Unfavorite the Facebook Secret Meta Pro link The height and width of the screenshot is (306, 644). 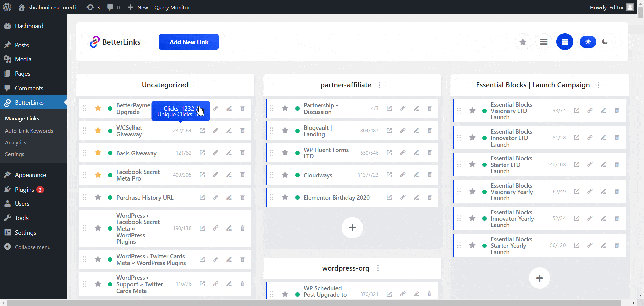pyautogui.click(x=98, y=175)
